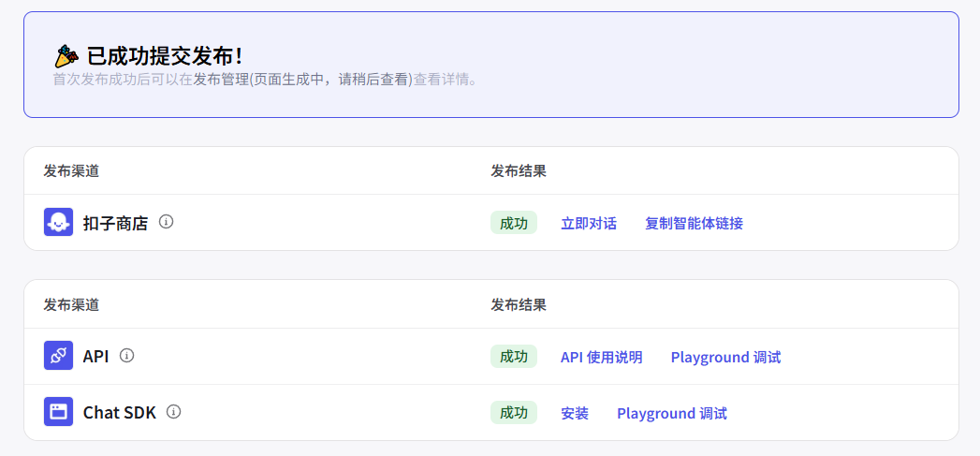Click 安装 for Chat SDK
Screen dimensions: 980x456
tap(575, 414)
